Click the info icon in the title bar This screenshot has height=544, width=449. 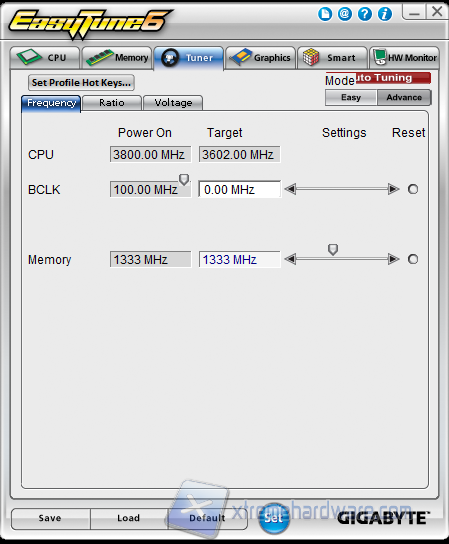[385, 14]
